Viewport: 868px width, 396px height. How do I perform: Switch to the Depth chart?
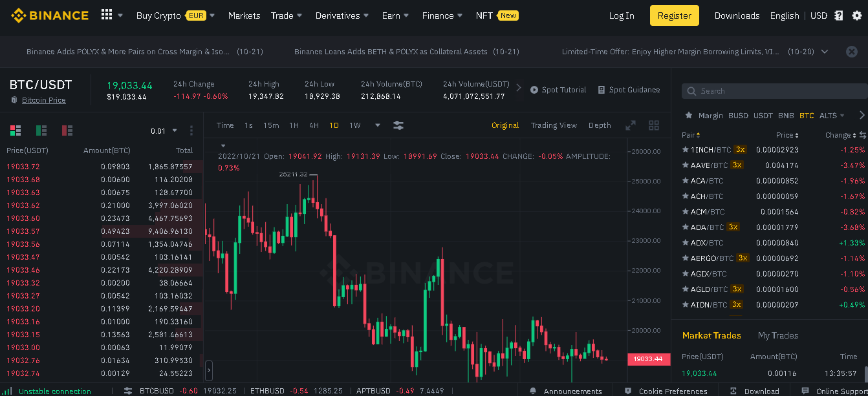(600, 125)
